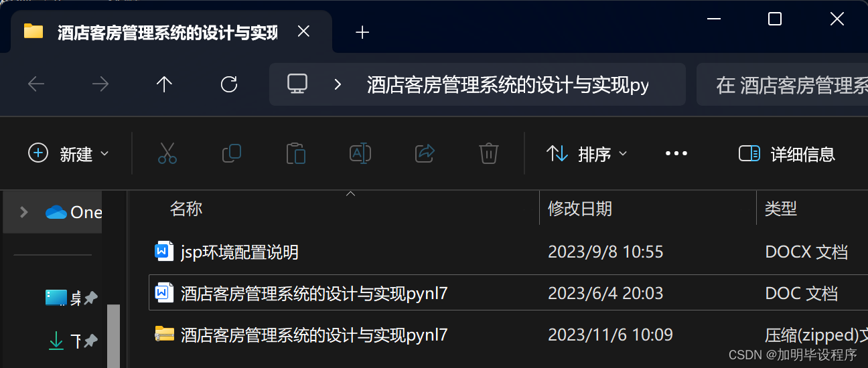The height and width of the screenshot is (368, 868).
Task: Add a new tab with plus button
Action: tap(362, 32)
